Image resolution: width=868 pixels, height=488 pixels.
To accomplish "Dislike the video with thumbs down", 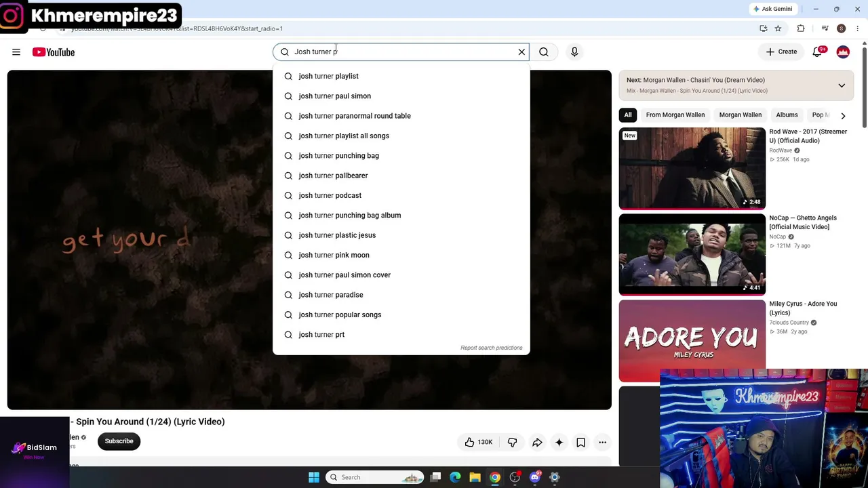I will pyautogui.click(x=512, y=442).
